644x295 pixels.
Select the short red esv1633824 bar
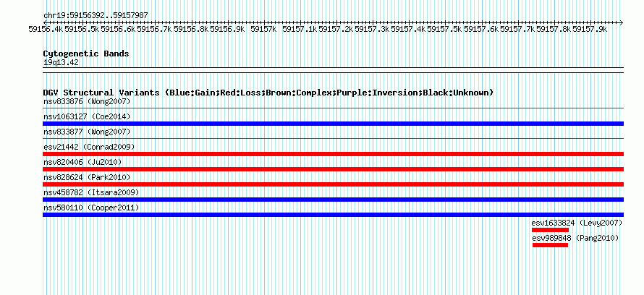pyautogui.click(x=550, y=230)
